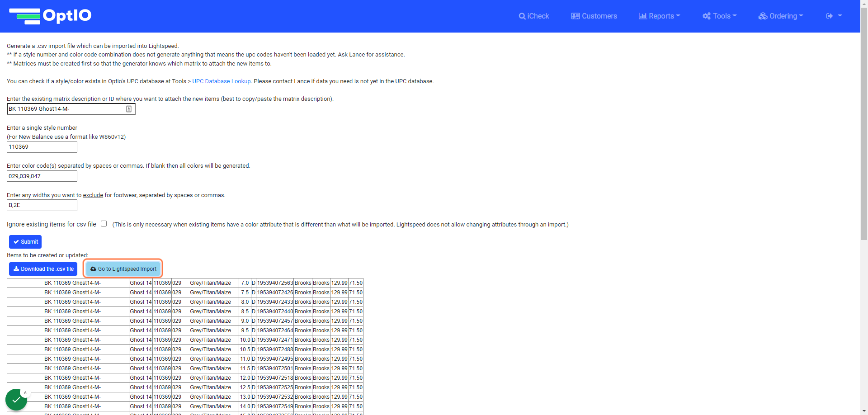Expand the Reports dropdown menu
The height and width of the screenshot is (415, 868).
coord(659,16)
